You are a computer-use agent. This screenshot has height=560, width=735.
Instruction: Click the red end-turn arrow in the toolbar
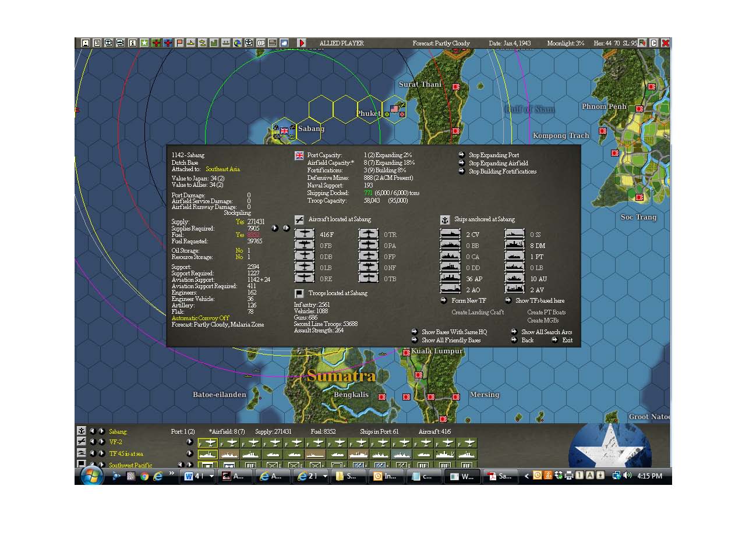pos(302,43)
